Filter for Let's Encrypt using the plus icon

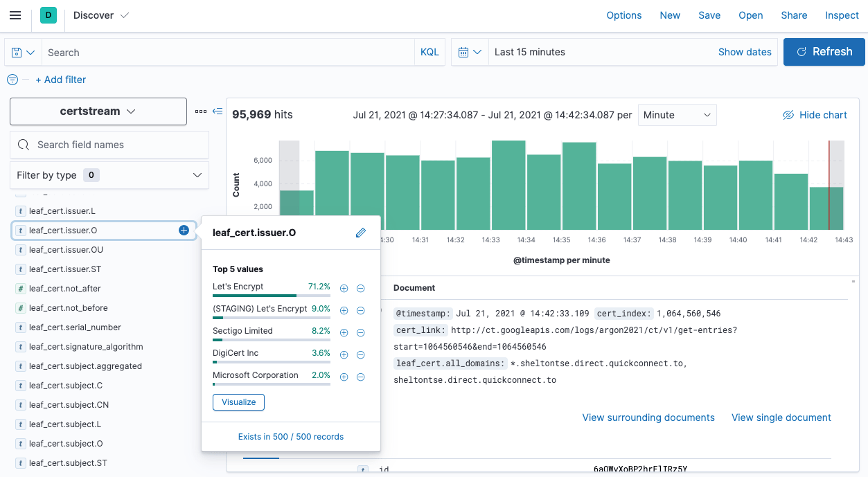coord(344,288)
